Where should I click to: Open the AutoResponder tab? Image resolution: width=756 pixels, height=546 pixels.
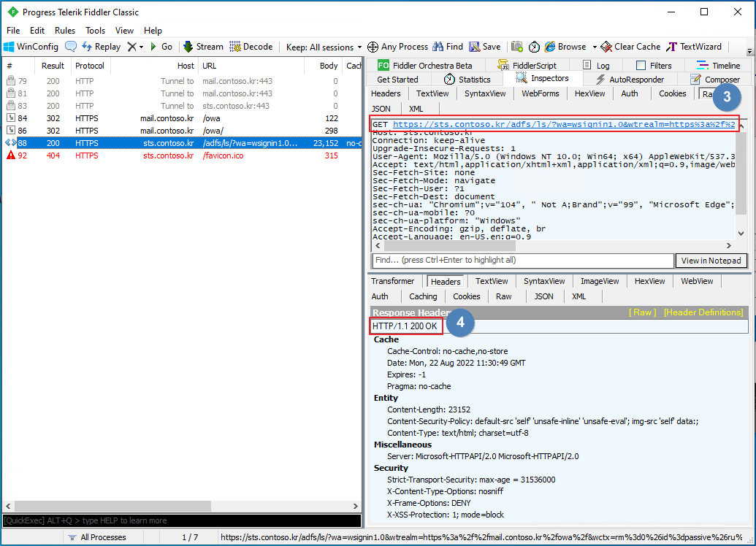[630, 80]
